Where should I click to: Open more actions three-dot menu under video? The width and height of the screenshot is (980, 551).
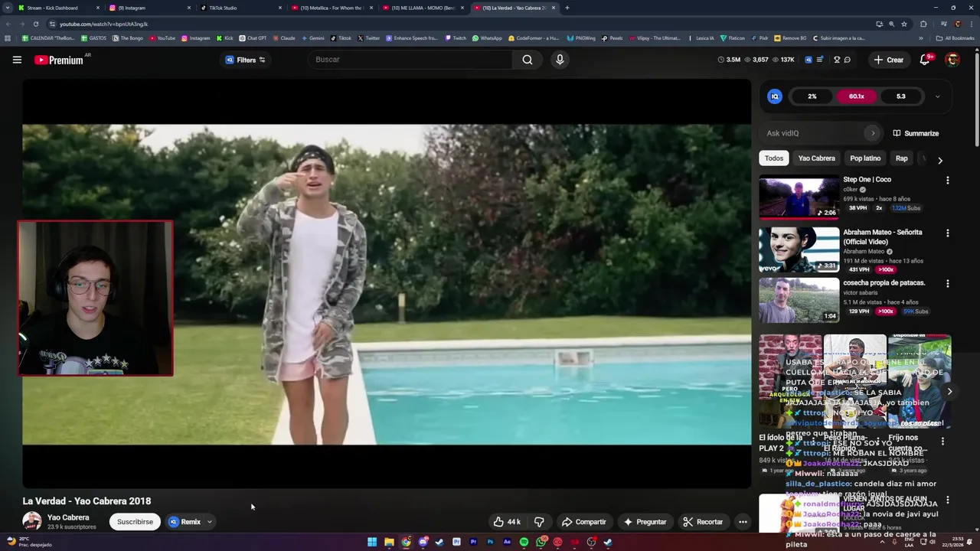coord(743,522)
